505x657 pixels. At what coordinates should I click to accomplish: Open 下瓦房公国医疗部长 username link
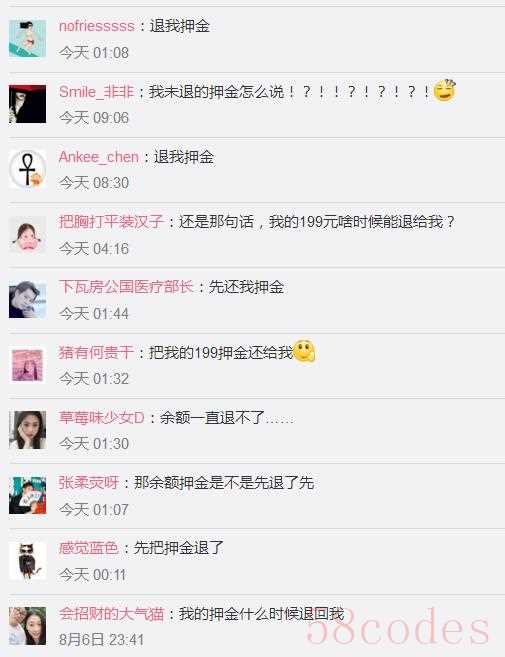[x=126, y=287]
